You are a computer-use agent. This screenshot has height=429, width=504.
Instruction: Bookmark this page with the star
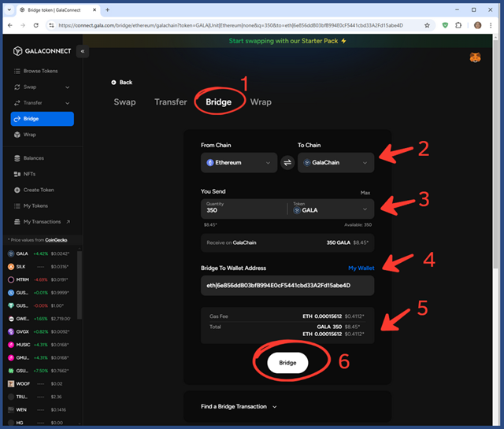click(x=427, y=25)
